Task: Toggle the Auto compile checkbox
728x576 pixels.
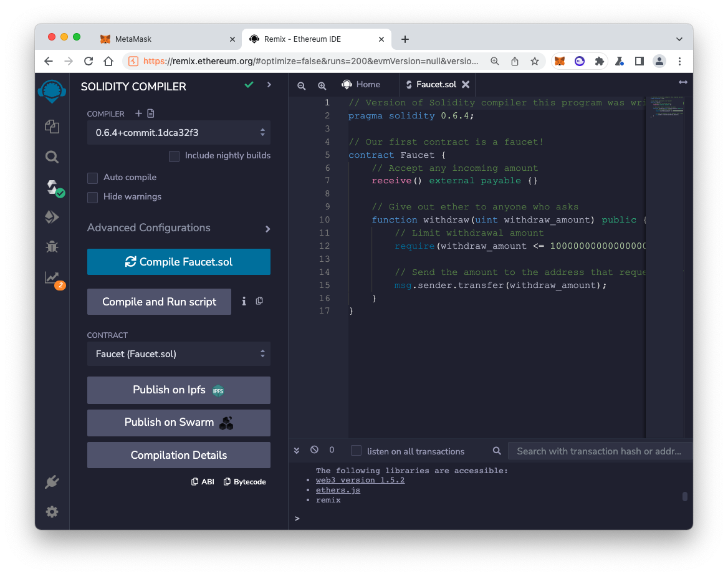Action: tap(93, 178)
